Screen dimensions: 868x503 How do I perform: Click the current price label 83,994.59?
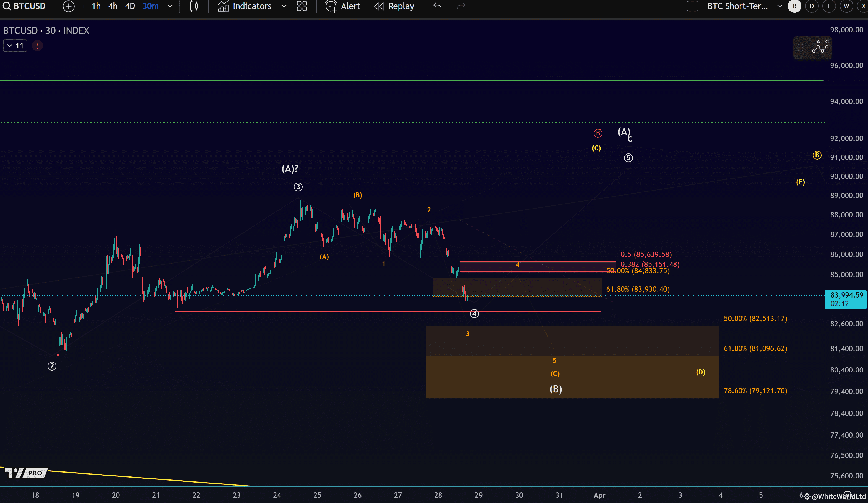(x=846, y=299)
